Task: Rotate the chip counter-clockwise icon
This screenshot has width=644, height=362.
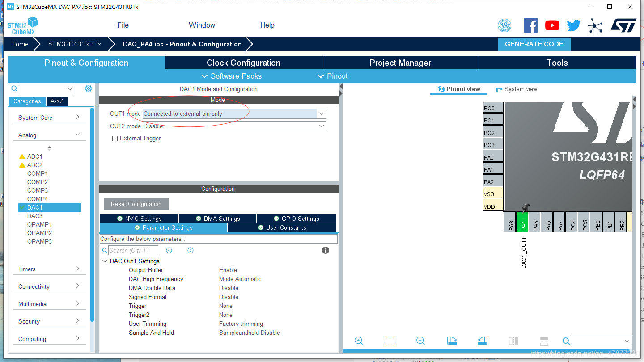Action: 483,341
